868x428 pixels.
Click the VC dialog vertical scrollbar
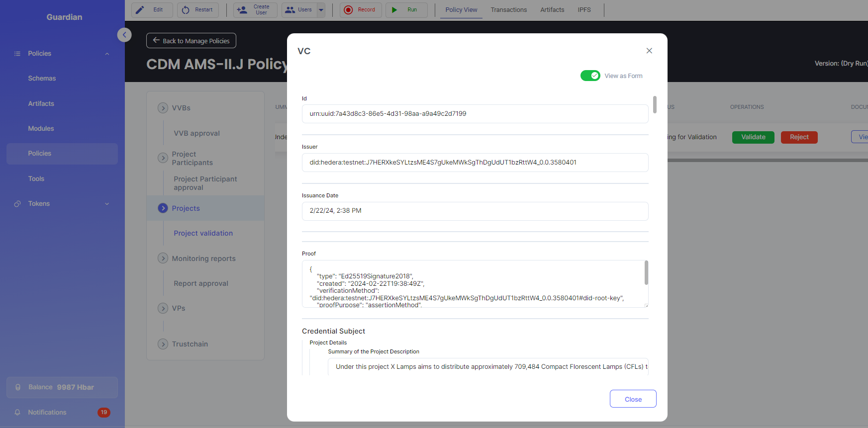pos(655,105)
